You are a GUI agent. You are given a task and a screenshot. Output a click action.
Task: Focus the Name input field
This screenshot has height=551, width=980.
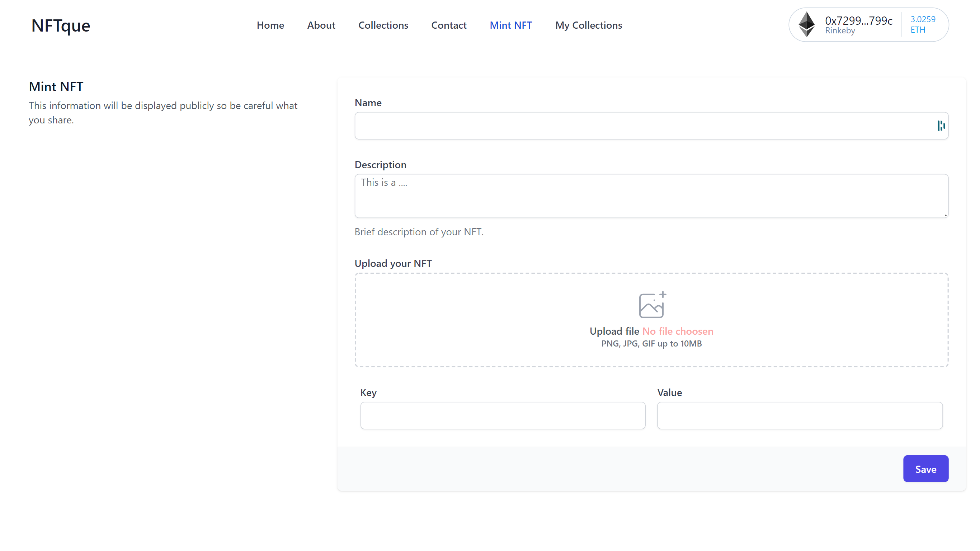[643, 126]
